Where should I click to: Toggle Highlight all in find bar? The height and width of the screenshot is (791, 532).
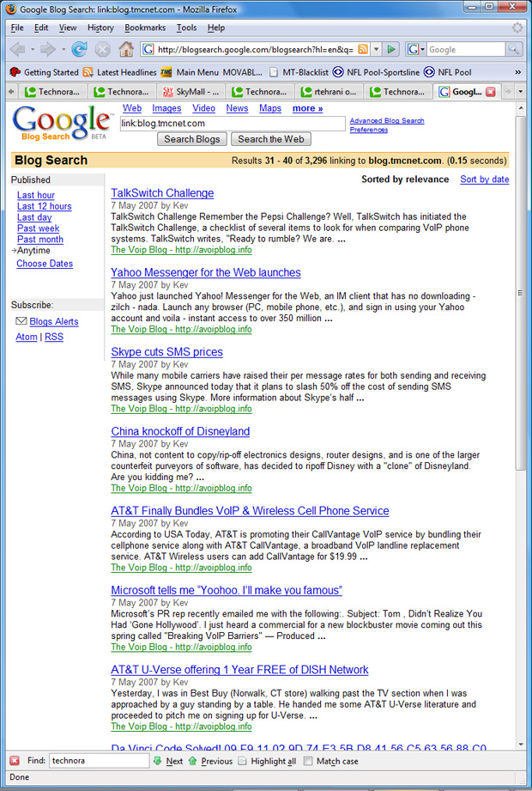243,761
